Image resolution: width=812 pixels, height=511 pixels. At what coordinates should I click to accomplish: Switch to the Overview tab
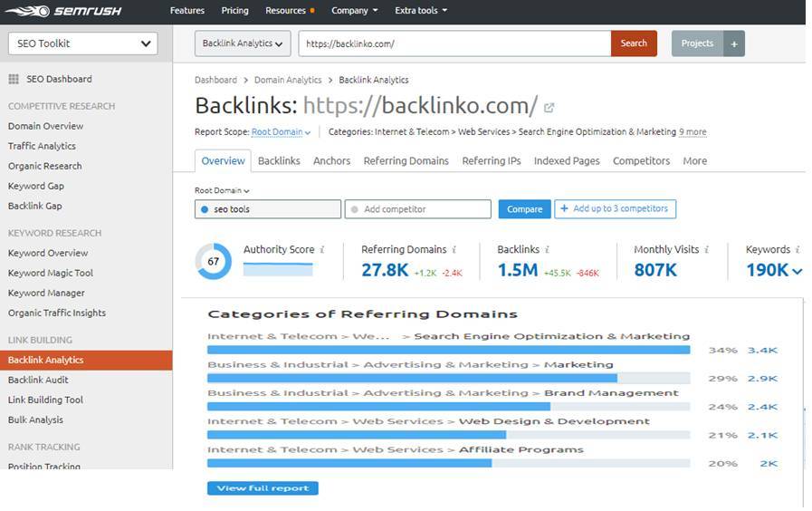tap(224, 161)
